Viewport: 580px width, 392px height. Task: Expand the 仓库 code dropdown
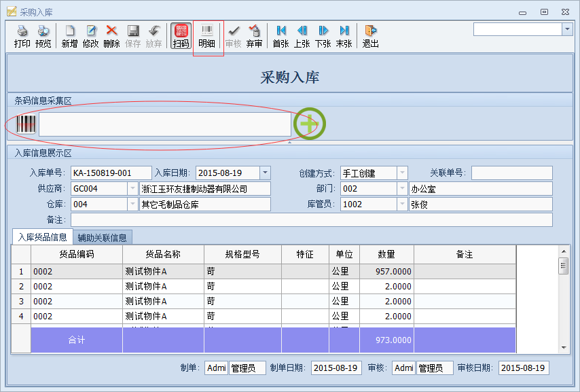pos(133,204)
